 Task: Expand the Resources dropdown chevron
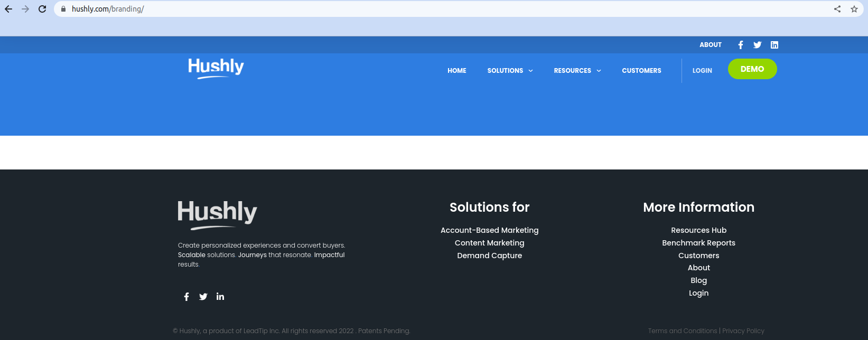point(599,71)
